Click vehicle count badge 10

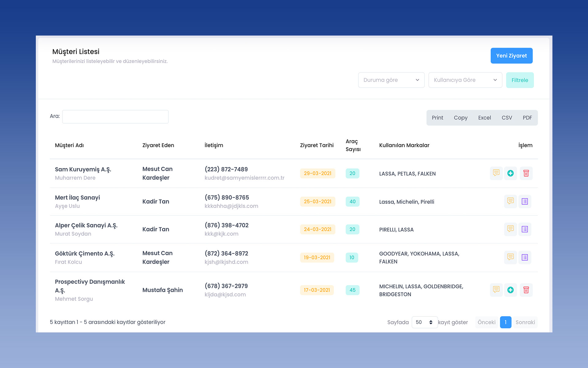pyautogui.click(x=352, y=257)
